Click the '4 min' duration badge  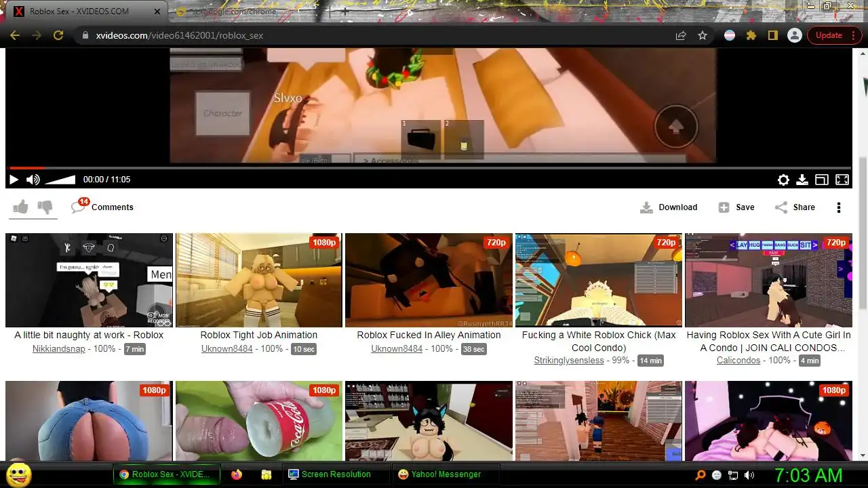point(810,361)
